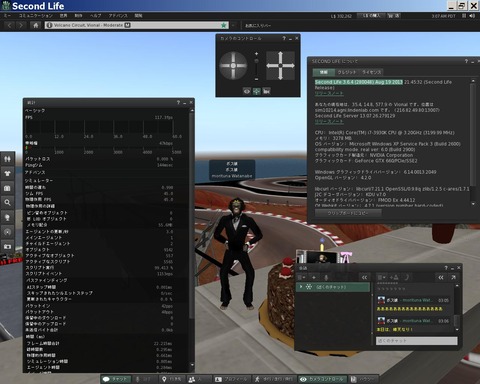Open the places pin icon in left sidebar
This screenshot has width=480, height=384.
click(7, 217)
